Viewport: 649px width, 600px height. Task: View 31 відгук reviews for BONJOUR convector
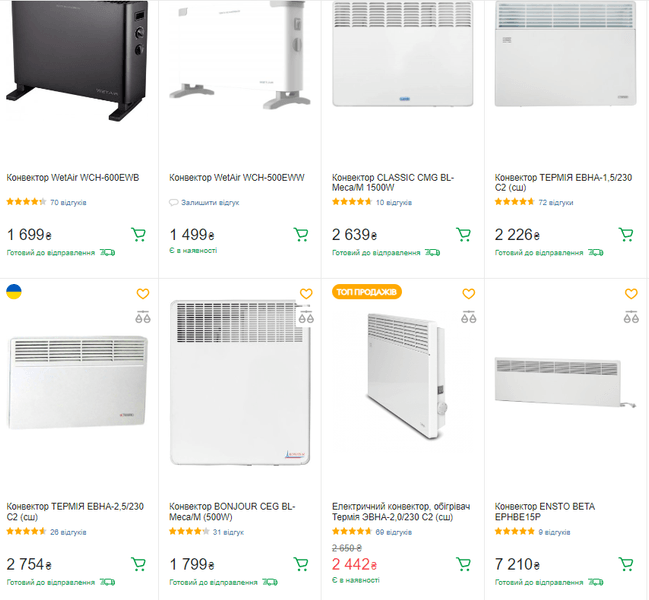point(228,531)
